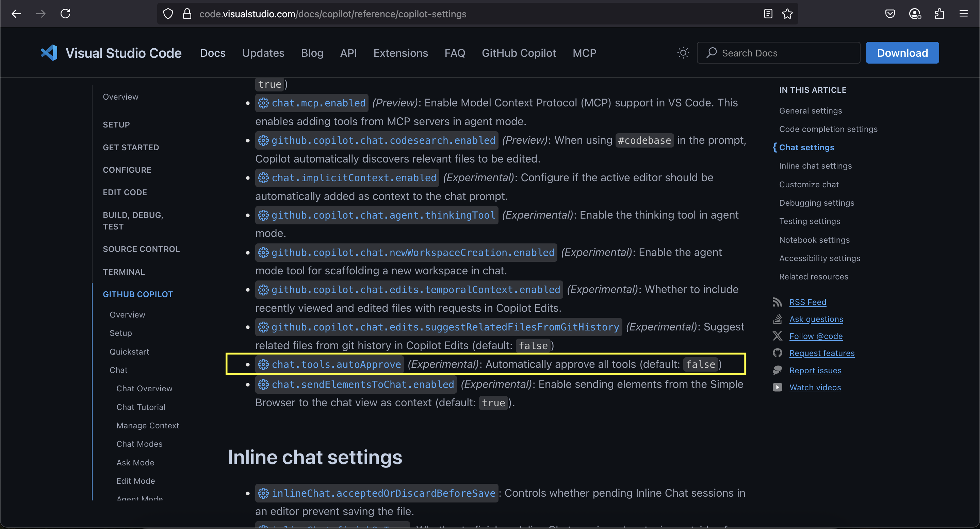The image size is (980, 529).
Task: Click gear icon beside temporalContext.enabled
Action: pyautogui.click(x=263, y=290)
